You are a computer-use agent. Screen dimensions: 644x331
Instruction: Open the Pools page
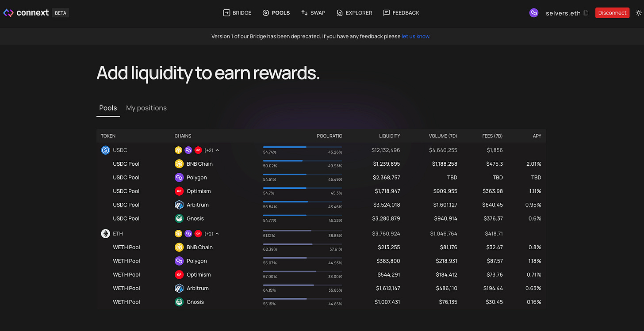click(x=276, y=13)
